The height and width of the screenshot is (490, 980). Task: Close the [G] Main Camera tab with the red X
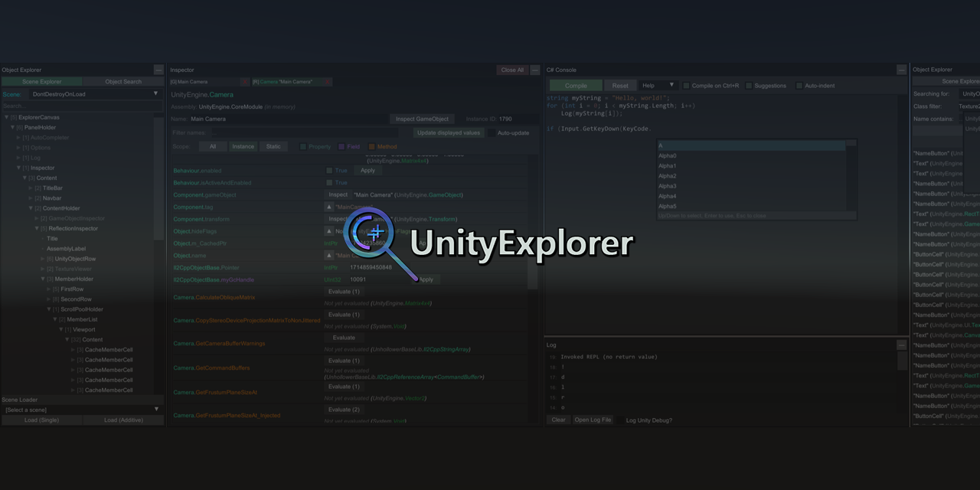tap(245, 82)
